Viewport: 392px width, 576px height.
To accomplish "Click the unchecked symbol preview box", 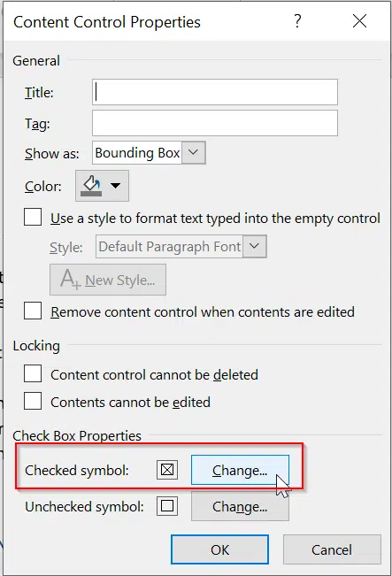I will click(167, 506).
